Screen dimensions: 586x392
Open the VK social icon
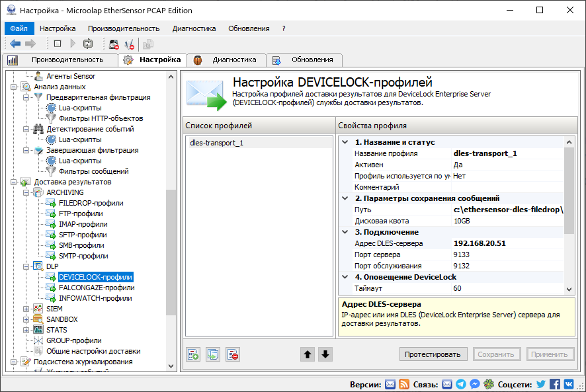tap(570, 383)
